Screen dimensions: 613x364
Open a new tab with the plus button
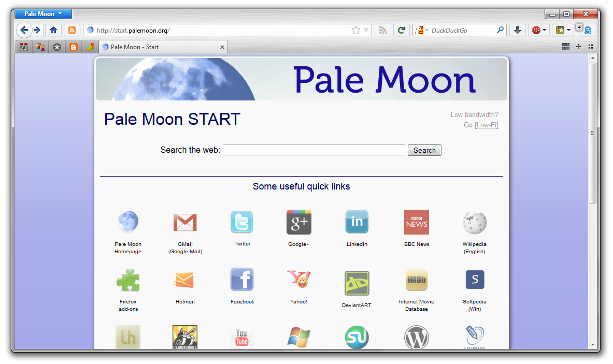(x=579, y=47)
